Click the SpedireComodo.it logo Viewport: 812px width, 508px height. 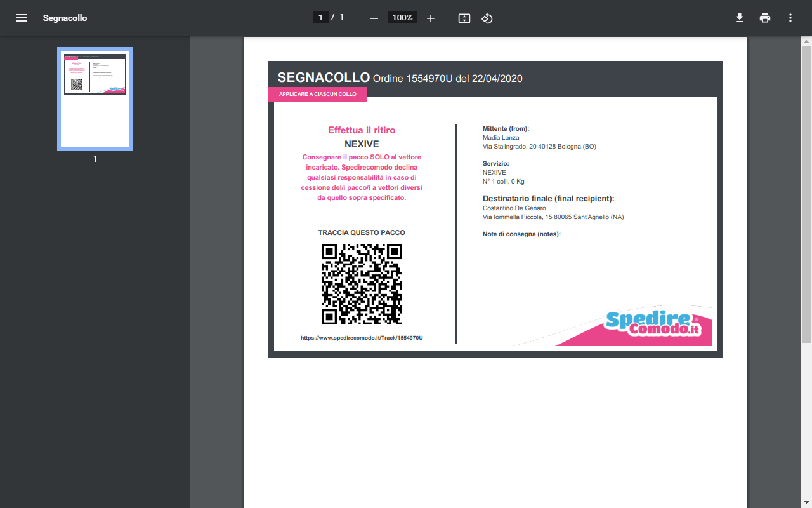(652, 323)
